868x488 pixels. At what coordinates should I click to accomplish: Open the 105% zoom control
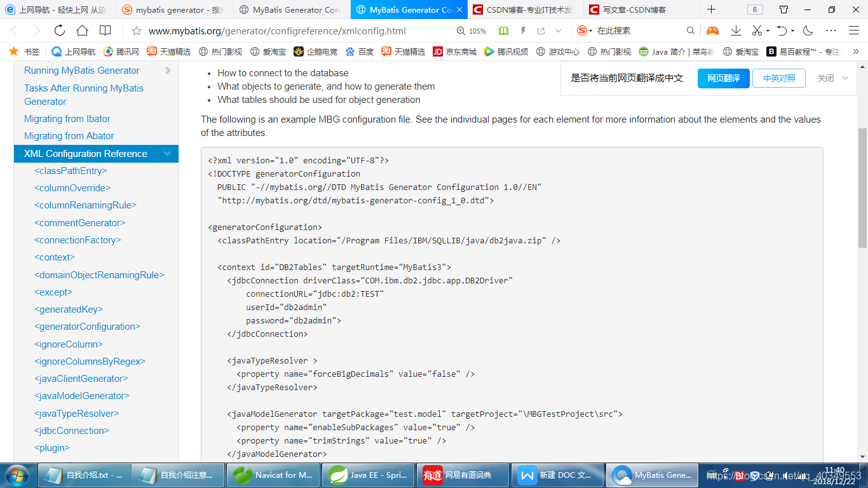[x=471, y=30]
